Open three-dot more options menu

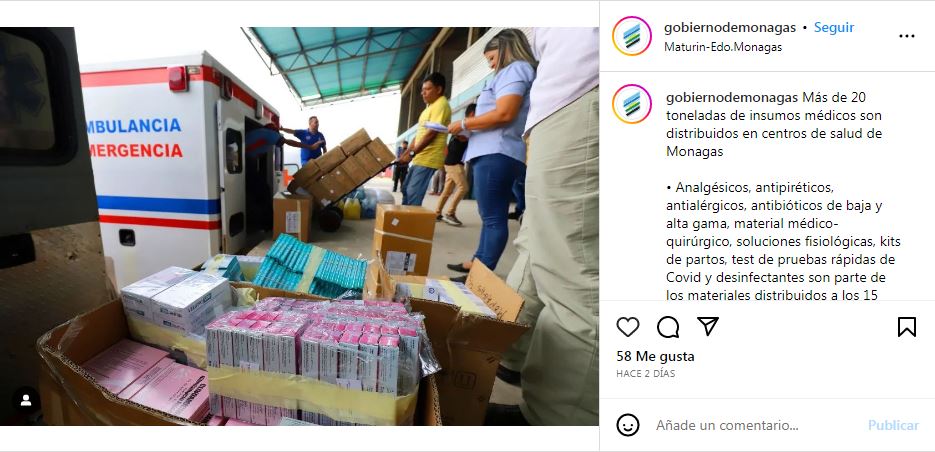(x=906, y=36)
